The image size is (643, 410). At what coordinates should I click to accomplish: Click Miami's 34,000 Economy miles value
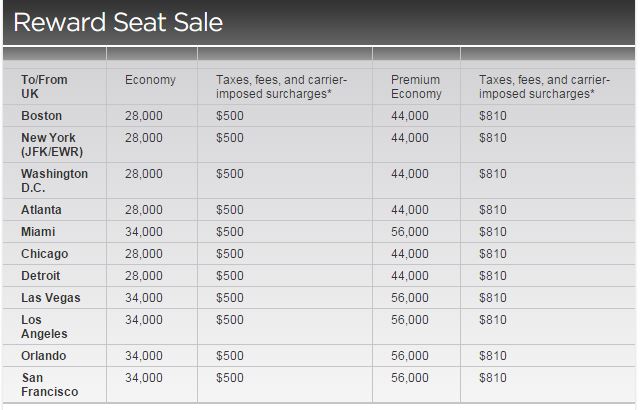(144, 232)
